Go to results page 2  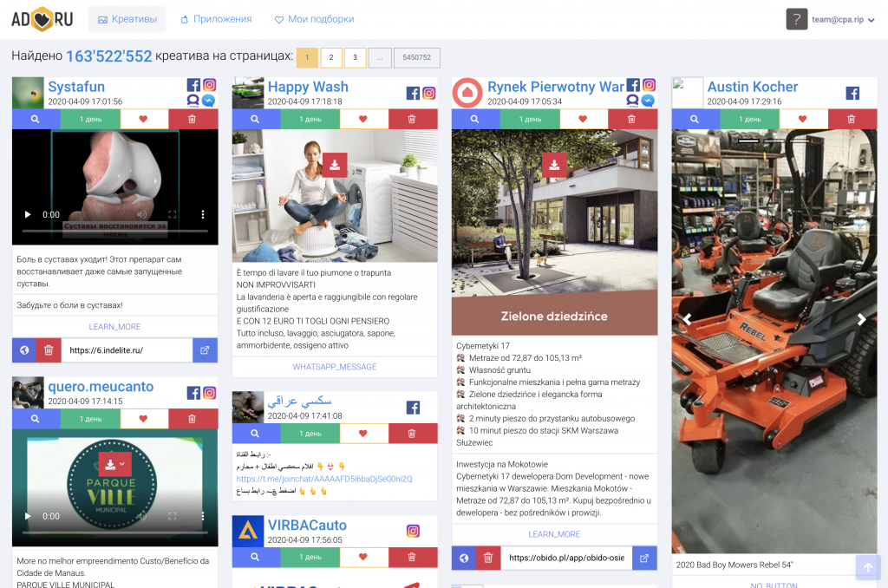point(331,57)
